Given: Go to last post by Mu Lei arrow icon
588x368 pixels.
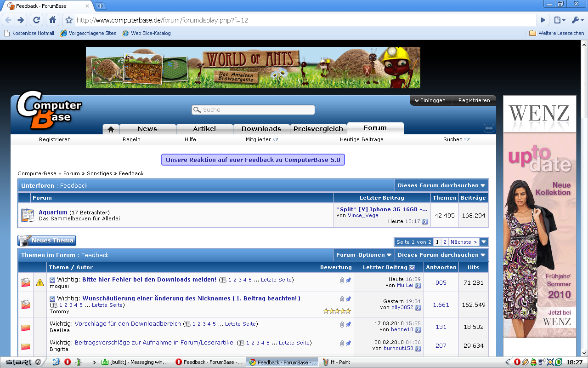Looking at the screenshot, I should pyautogui.click(x=418, y=286).
